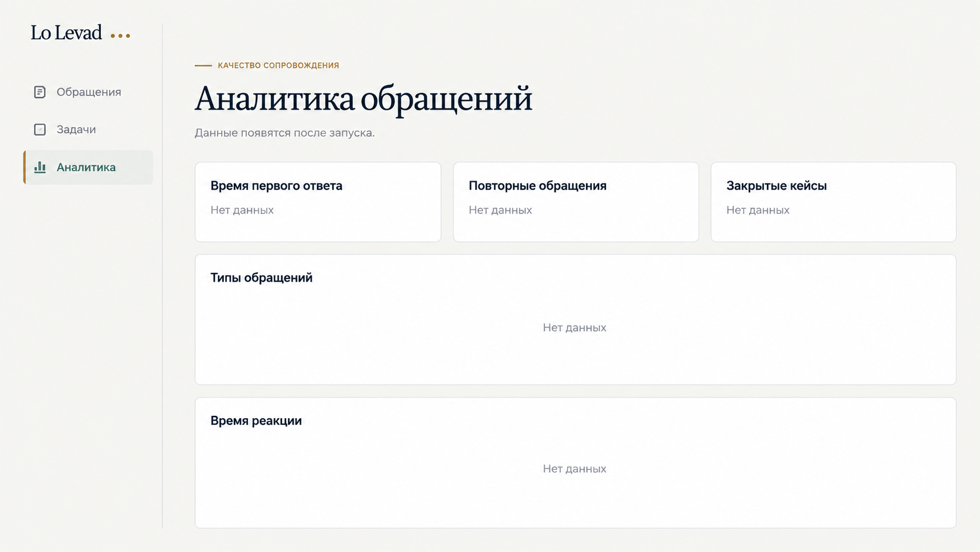The height and width of the screenshot is (552, 980).
Task: Click the Задачи square icon in sidebar
Action: tap(40, 130)
